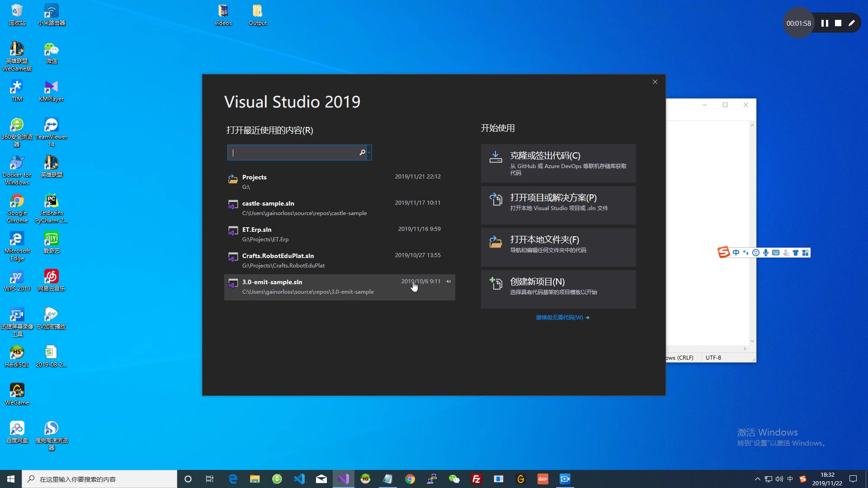Select the KMPlayer desktop icon
The height and width of the screenshot is (488, 868).
tap(52, 91)
